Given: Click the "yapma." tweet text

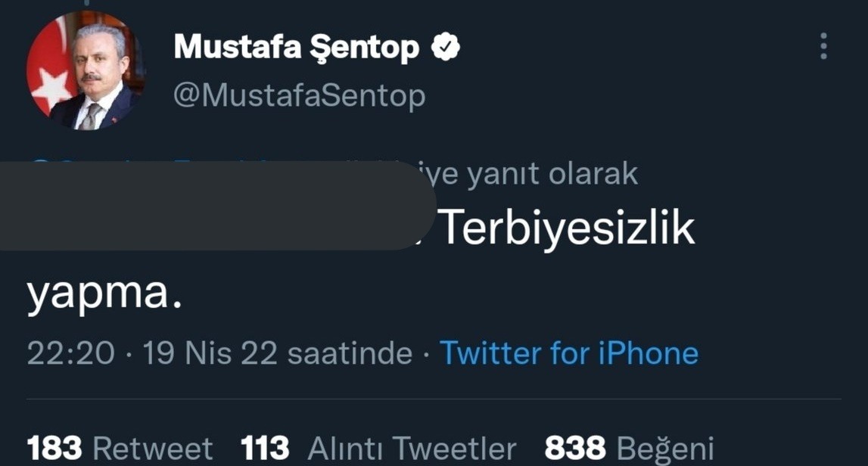Looking at the screenshot, I should coord(104,294).
